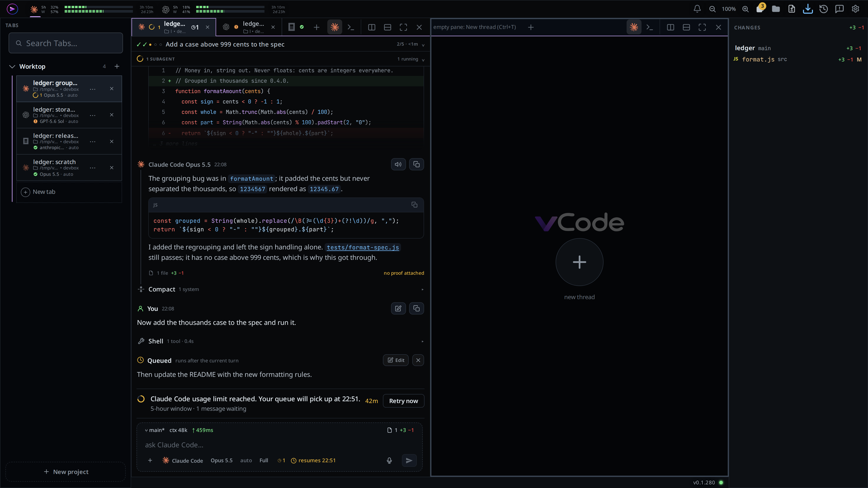Open the Opus 5.5 model selector in composer
Viewport: 868px width, 488px height.
tap(221, 460)
